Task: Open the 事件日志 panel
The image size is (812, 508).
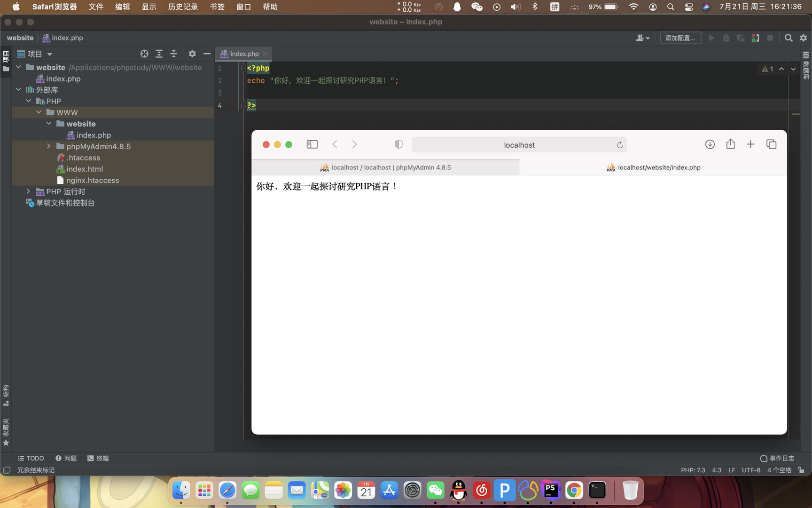Action: point(777,458)
